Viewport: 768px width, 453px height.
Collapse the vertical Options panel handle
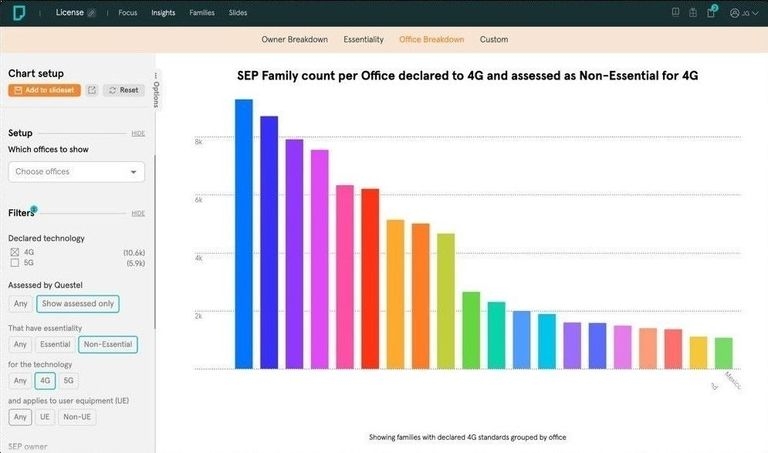coord(156,89)
